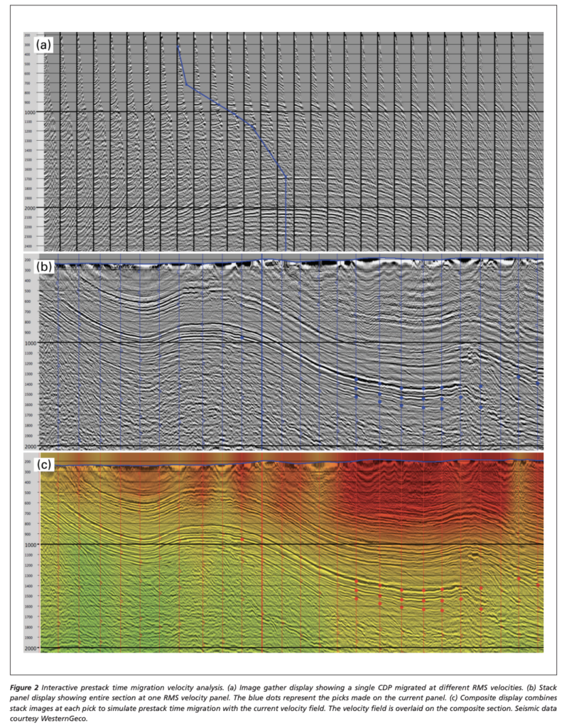This screenshot has width=574, height=728.
Task: Click the (a) panel label
Action: 43,45
